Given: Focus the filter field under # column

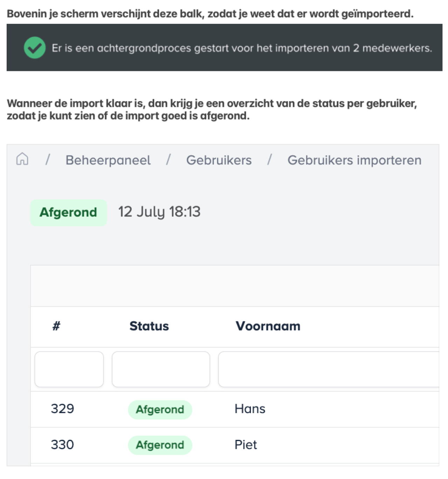Looking at the screenshot, I should coord(69,369).
